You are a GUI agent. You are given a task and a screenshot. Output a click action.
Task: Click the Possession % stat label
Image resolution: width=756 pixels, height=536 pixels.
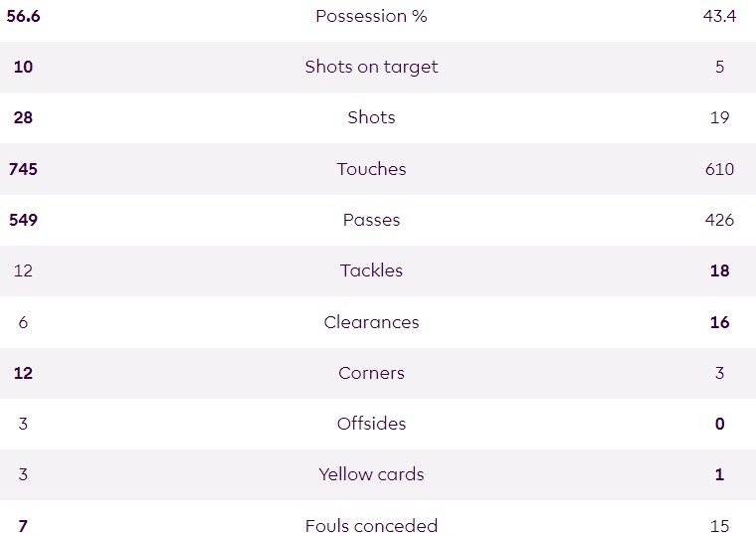(x=371, y=16)
